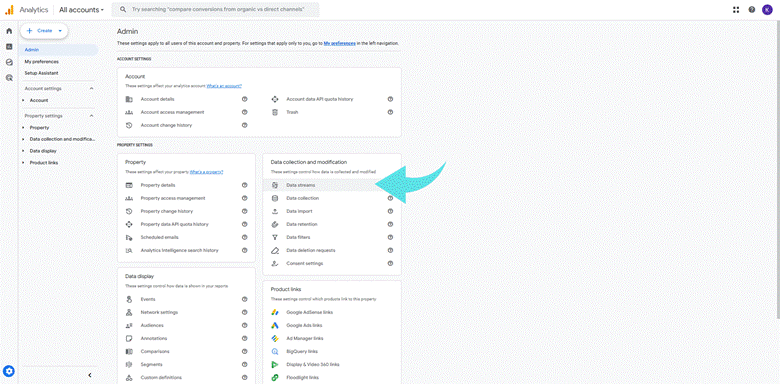
Task: Open the Advertising icon in left rail
Action: click(9, 78)
